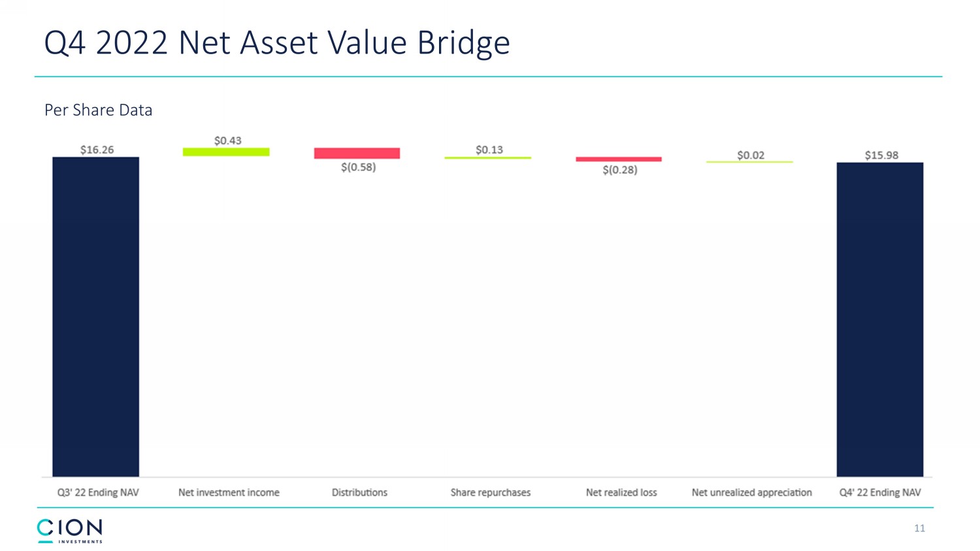Click the red Net realized loss bar

tap(618, 159)
